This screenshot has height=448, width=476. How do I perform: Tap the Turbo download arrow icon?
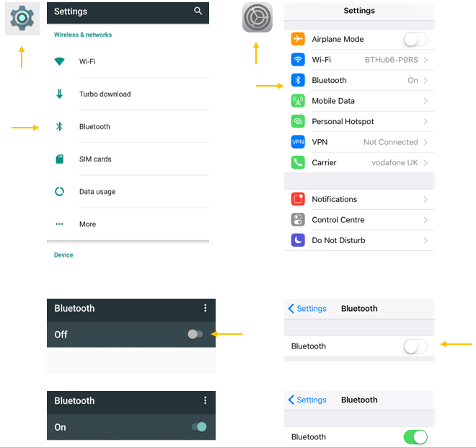pos(59,95)
